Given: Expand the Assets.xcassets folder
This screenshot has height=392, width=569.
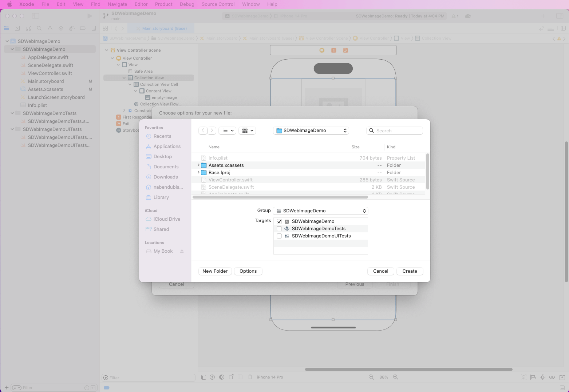Looking at the screenshot, I should coord(198,165).
